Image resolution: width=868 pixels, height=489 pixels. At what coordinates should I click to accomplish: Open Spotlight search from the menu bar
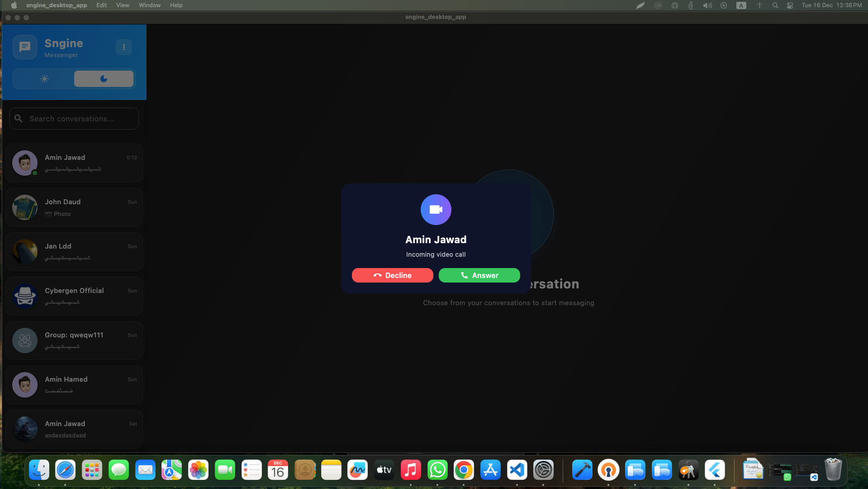(775, 5)
